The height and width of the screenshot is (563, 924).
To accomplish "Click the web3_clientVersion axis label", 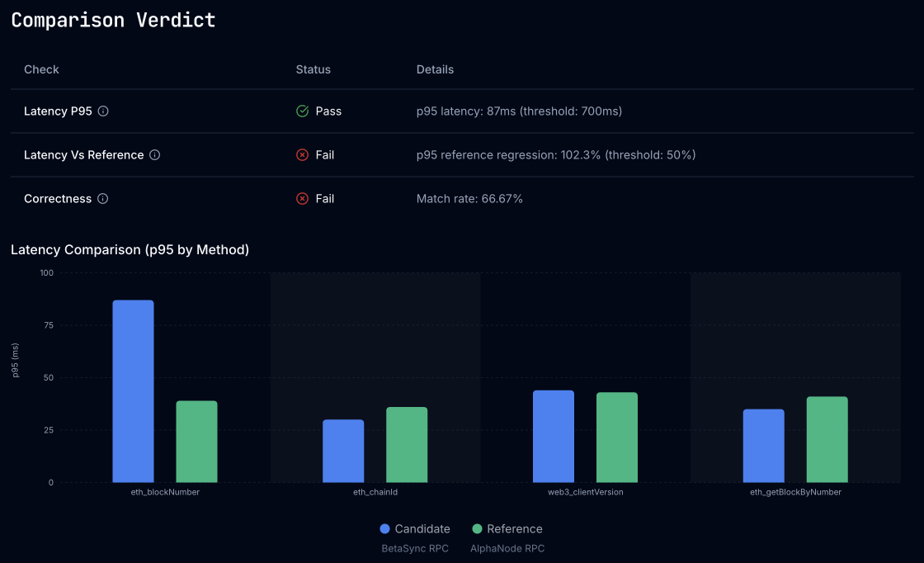I will point(585,492).
